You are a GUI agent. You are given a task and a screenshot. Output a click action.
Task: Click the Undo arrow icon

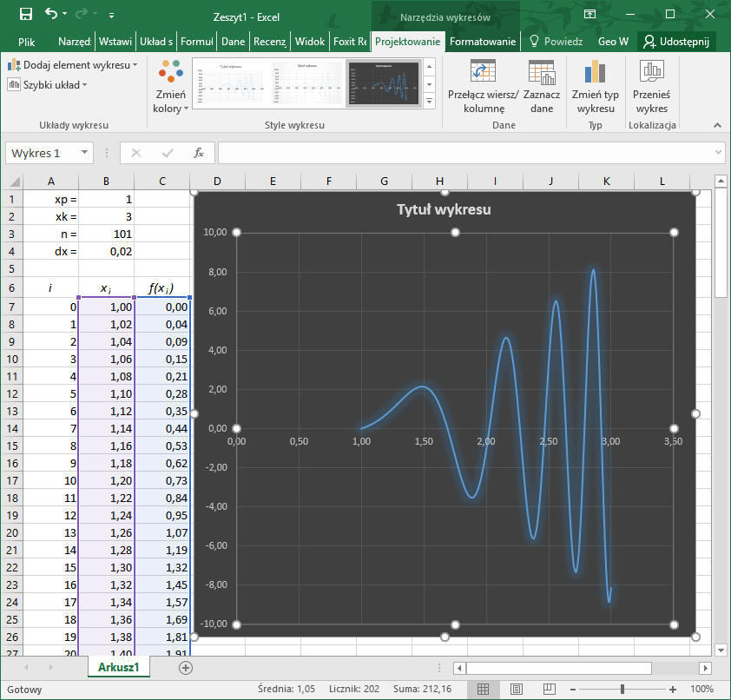click(x=51, y=15)
